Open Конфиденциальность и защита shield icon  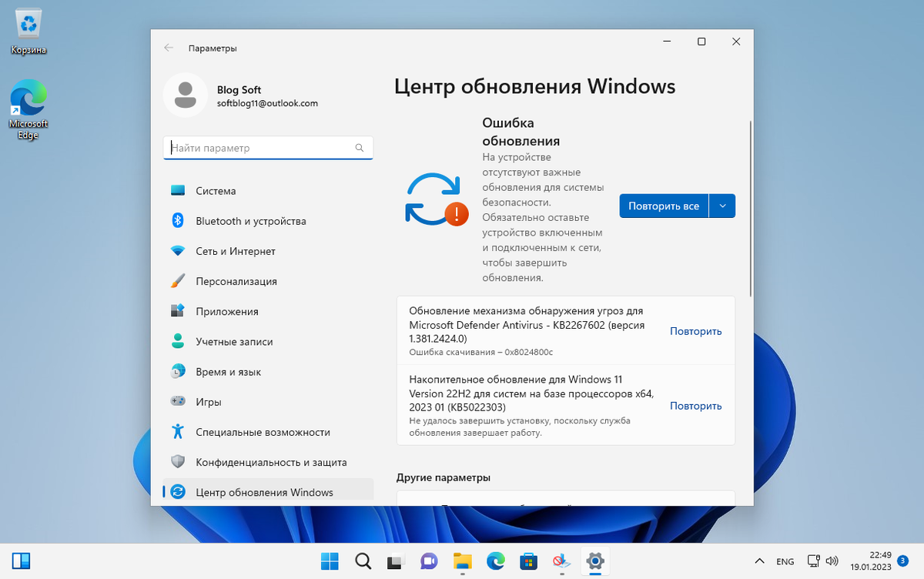tap(178, 462)
